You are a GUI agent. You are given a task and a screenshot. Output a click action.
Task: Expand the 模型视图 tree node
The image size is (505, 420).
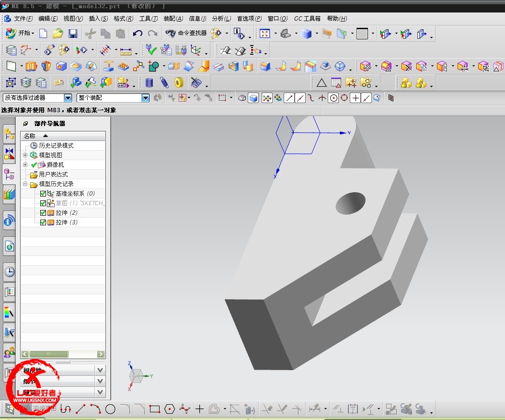pos(25,155)
